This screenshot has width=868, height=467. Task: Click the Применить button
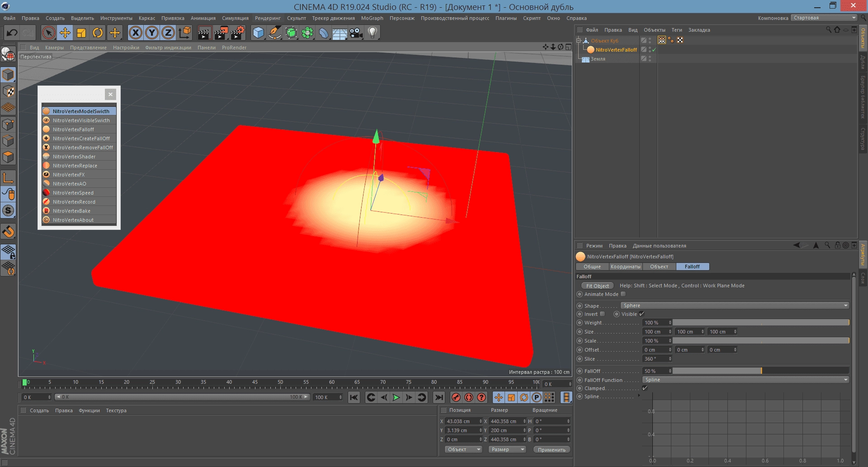pyautogui.click(x=552, y=449)
